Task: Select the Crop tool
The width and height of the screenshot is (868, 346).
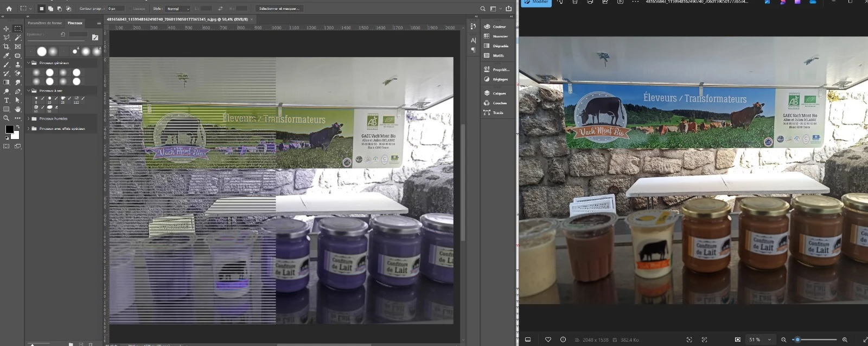Action: point(7,47)
